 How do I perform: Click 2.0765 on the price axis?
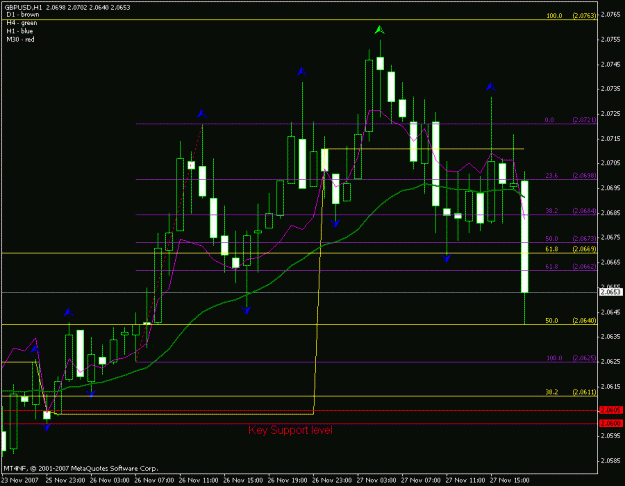[x=611, y=14]
